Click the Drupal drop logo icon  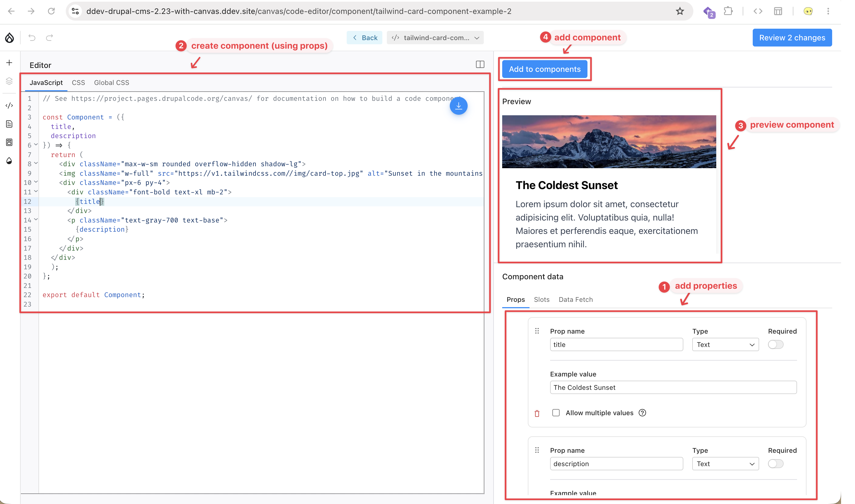[9, 38]
